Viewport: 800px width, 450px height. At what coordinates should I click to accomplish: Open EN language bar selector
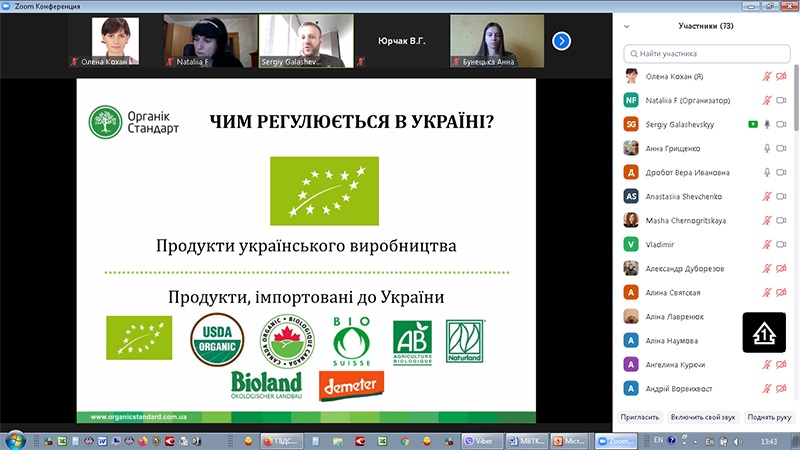click(x=659, y=440)
